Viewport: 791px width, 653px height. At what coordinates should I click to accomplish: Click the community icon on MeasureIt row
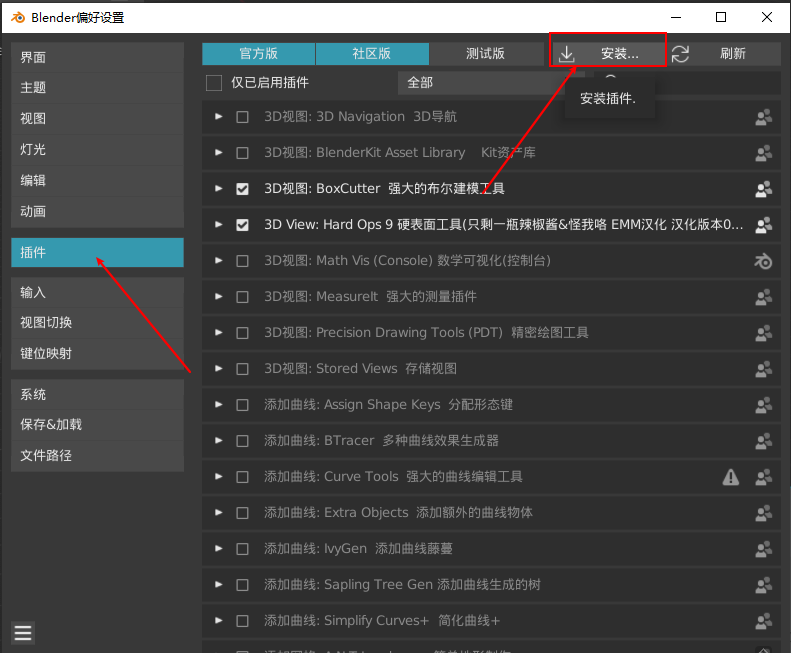coord(763,297)
